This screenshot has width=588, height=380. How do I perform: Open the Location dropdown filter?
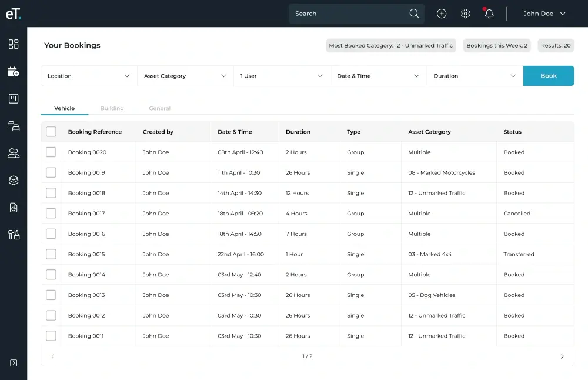pyautogui.click(x=89, y=76)
